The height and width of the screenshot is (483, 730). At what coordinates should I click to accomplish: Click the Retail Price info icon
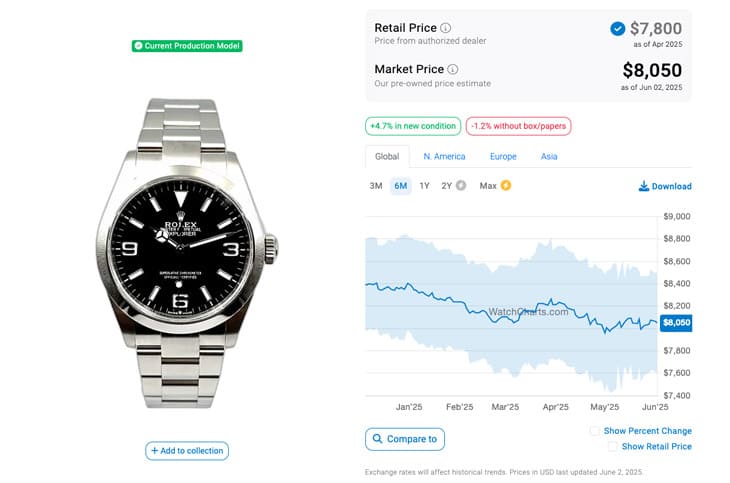[446, 28]
